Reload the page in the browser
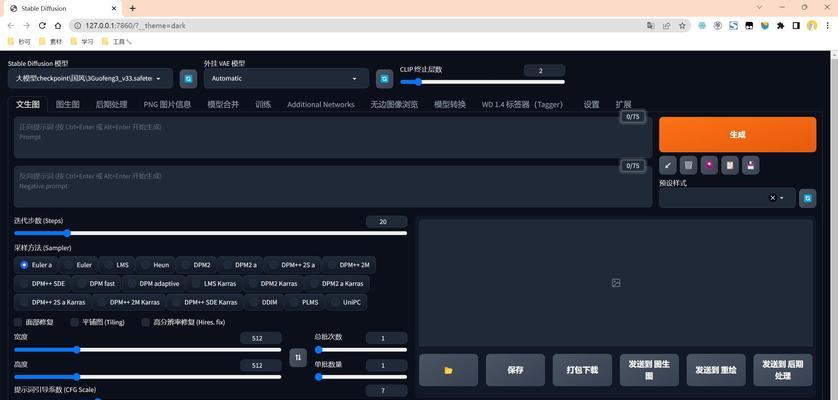Screen dimensions: 838x400 click(42, 25)
